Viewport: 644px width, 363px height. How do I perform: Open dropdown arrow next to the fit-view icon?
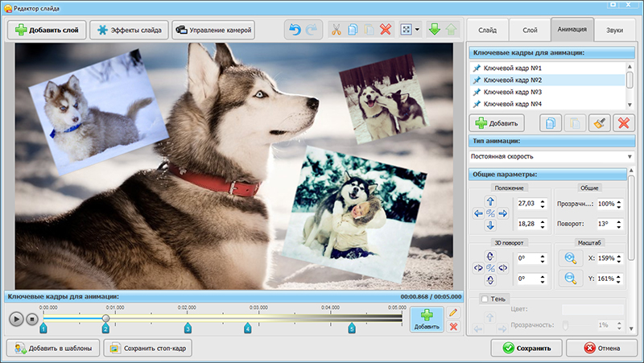click(x=418, y=31)
